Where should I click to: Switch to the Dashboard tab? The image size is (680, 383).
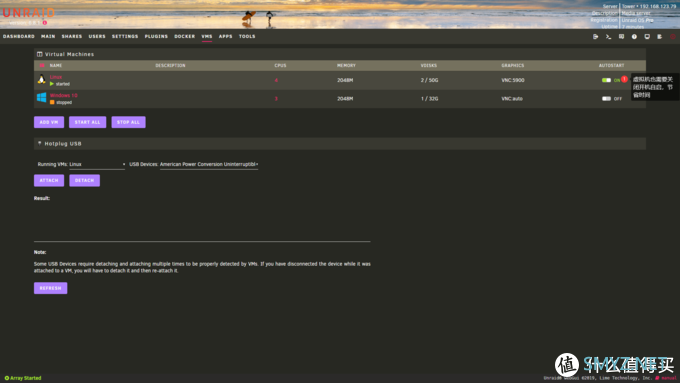(x=19, y=36)
